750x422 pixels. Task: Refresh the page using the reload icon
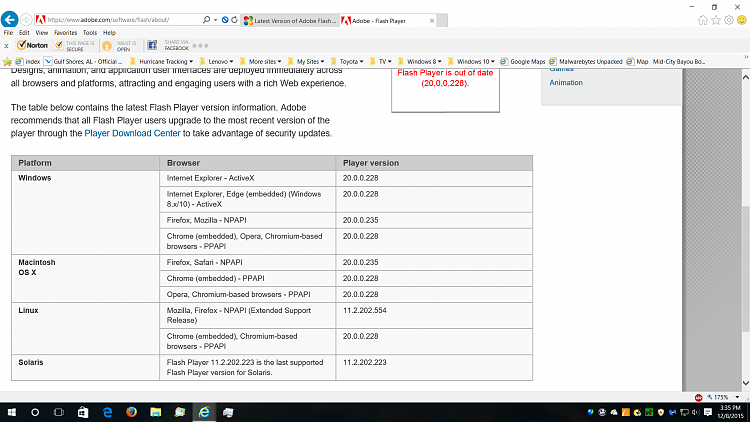[x=234, y=20]
